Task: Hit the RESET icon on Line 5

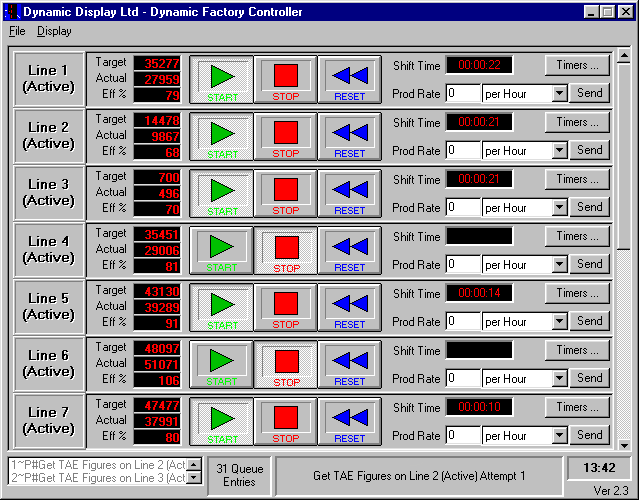Action: click(x=349, y=308)
